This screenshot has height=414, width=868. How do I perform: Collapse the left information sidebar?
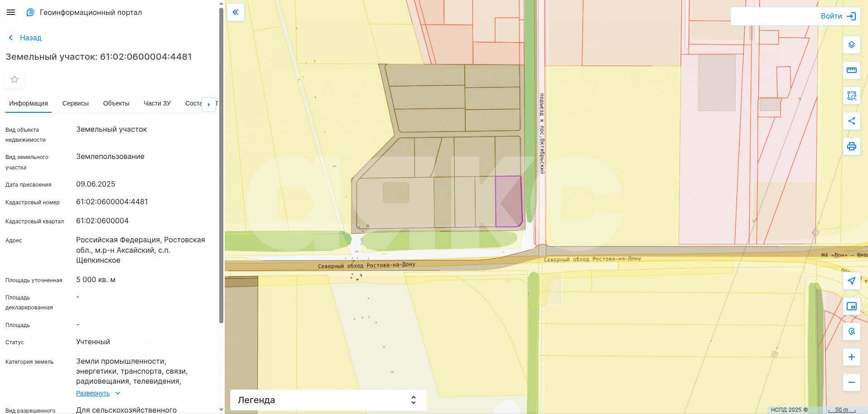pyautogui.click(x=236, y=12)
